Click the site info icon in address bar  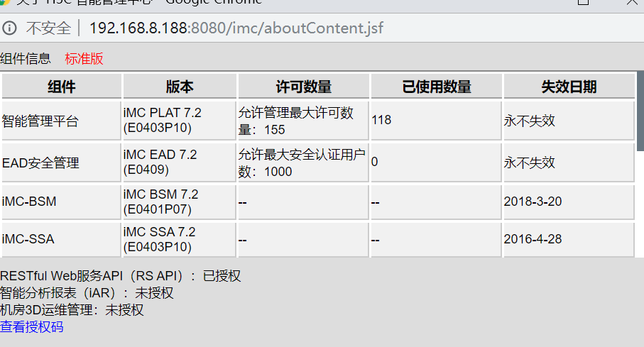(x=9, y=28)
